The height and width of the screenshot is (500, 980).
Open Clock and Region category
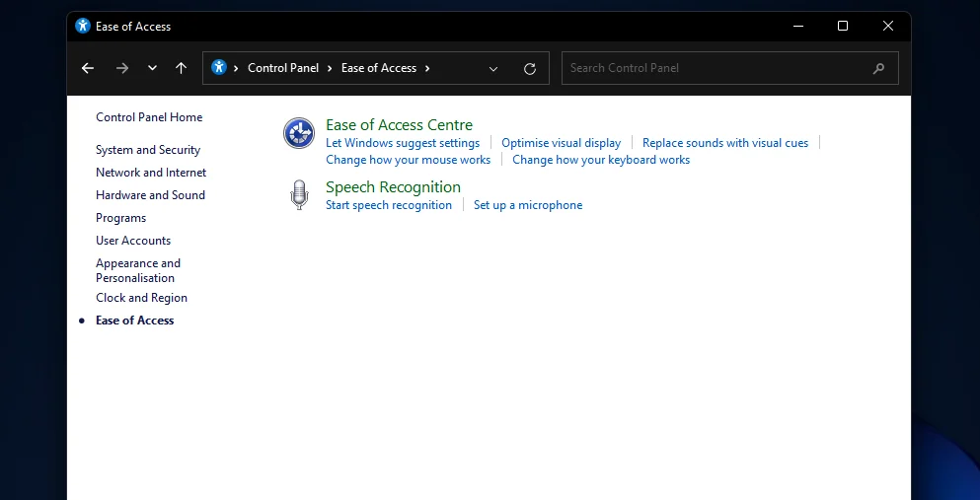pyautogui.click(x=141, y=298)
